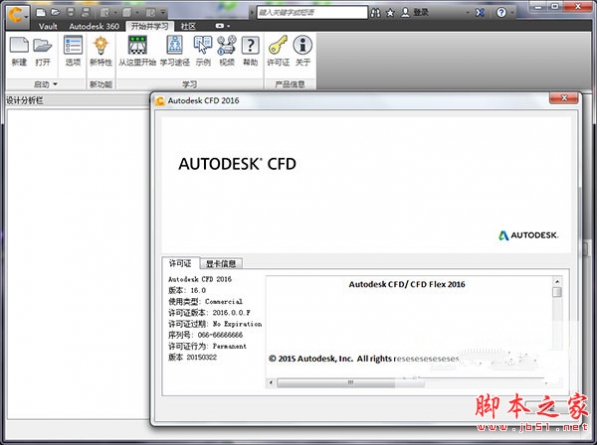The width and height of the screenshot is (600, 445).
Task: Click the 序列号 serial number text
Action: [x=205, y=335]
